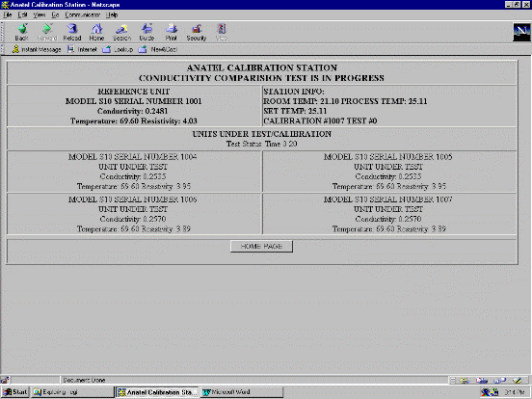Click 'MODEL S10 SERIAL NUMBER 1005'
Image resolution: width=532 pixels, height=399 pixels.
click(388, 157)
